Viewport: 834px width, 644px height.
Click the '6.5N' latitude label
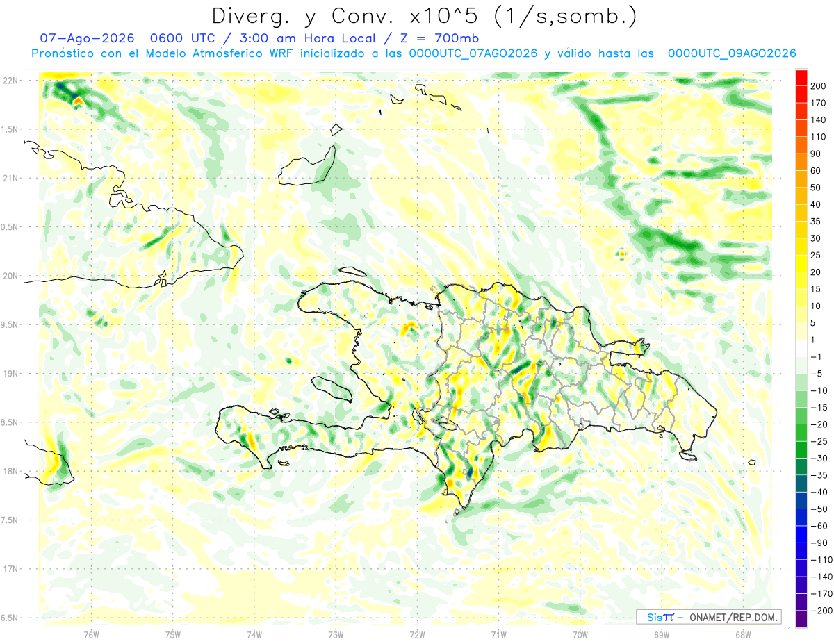(10, 618)
